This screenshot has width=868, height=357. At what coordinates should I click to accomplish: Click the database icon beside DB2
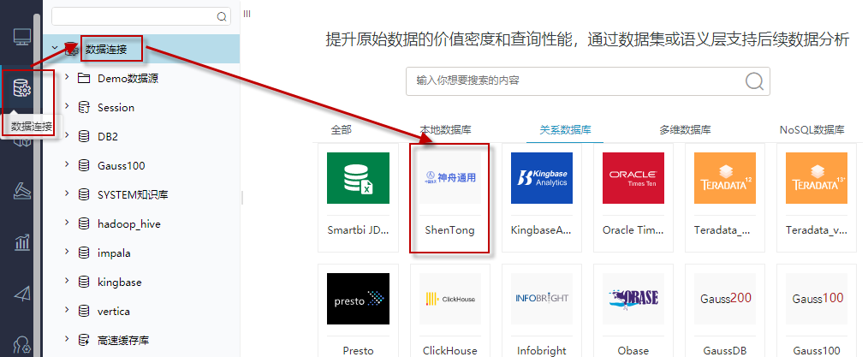[84, 136]
